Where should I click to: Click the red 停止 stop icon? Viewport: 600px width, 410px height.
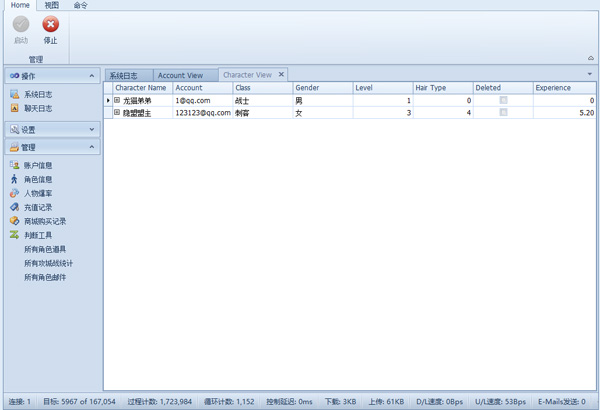pyautogui.click(x=51, y=24)
